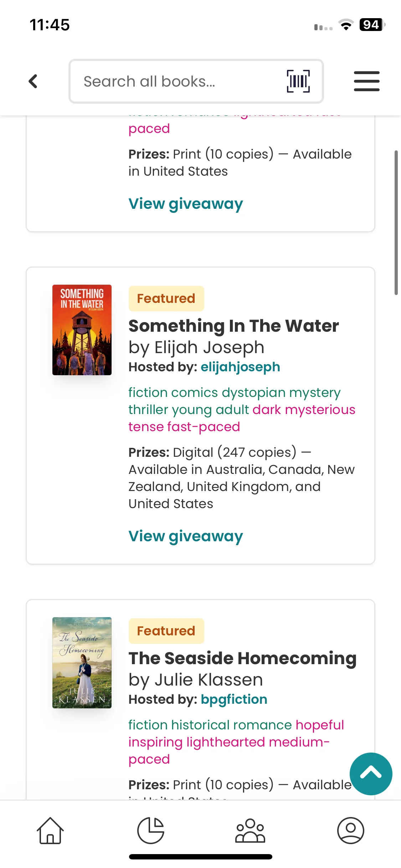Open the Profile tab

350,830
